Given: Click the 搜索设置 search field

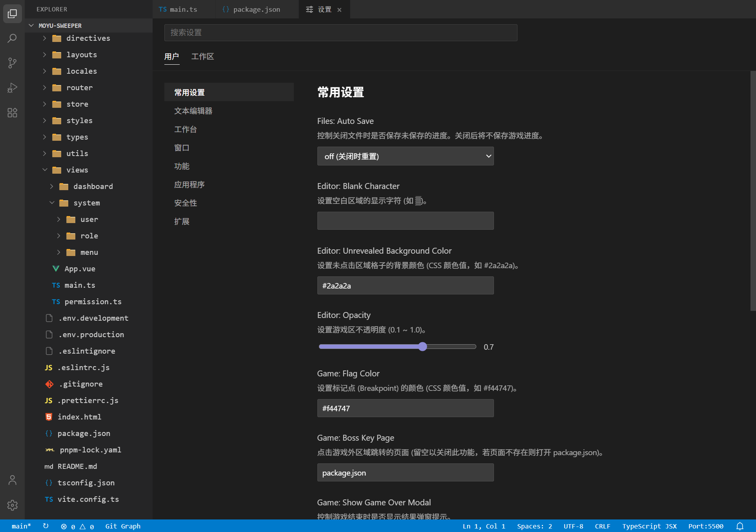Looking at the screenshot, I should [x=340, y=33].
